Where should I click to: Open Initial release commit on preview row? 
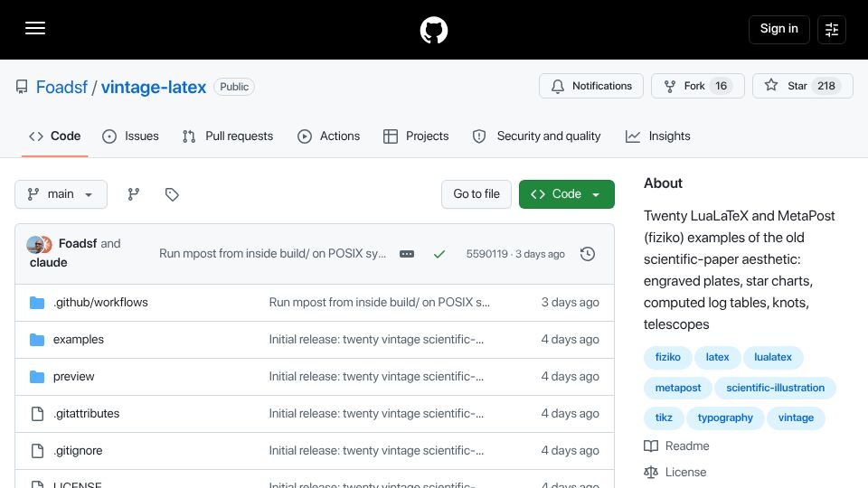[x=376, y=376]
